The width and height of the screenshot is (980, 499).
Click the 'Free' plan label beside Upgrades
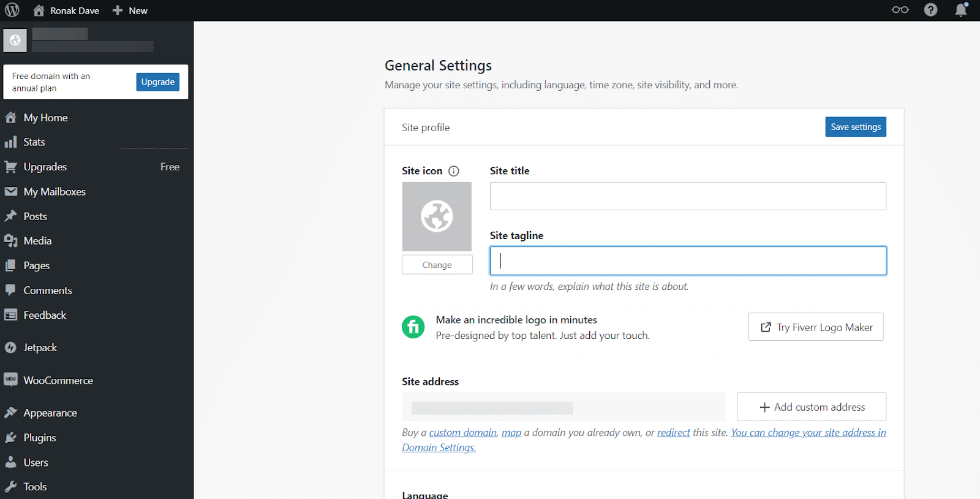pos(170,167)
